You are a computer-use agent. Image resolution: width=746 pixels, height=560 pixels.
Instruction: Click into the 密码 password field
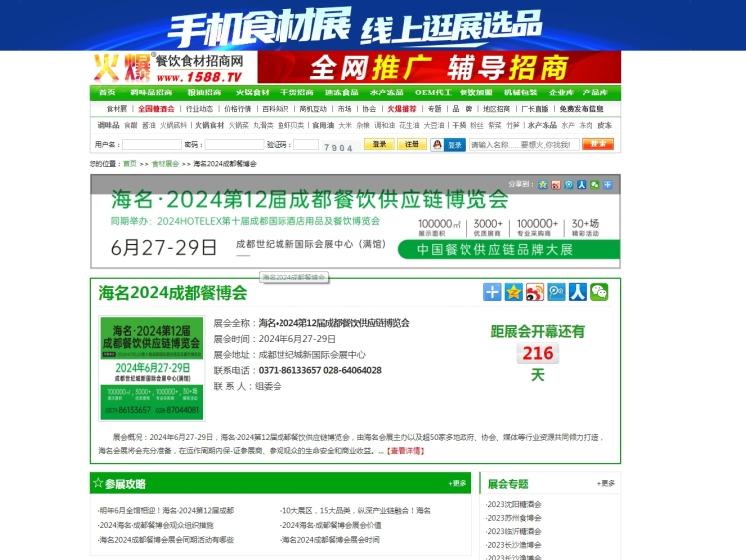(x=234, y=144)
